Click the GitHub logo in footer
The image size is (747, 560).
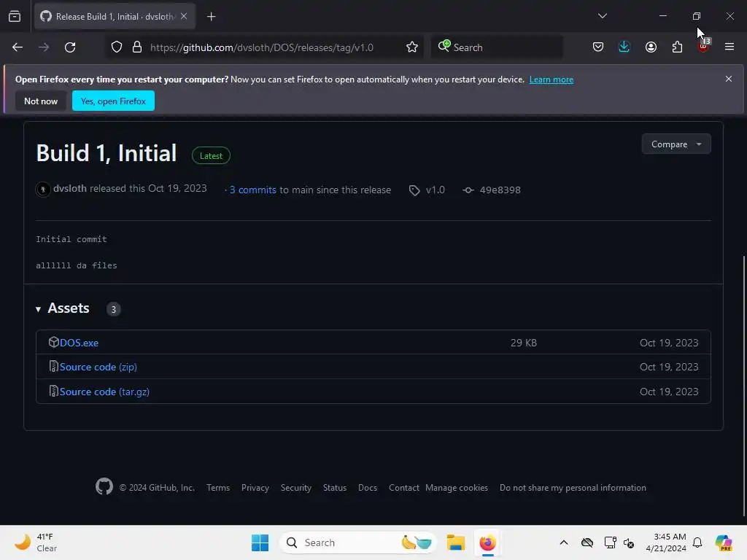tap(104, 486)
